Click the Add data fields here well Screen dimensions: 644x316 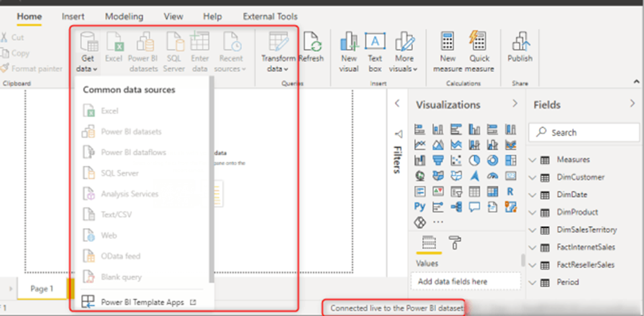tap(466, 282)
